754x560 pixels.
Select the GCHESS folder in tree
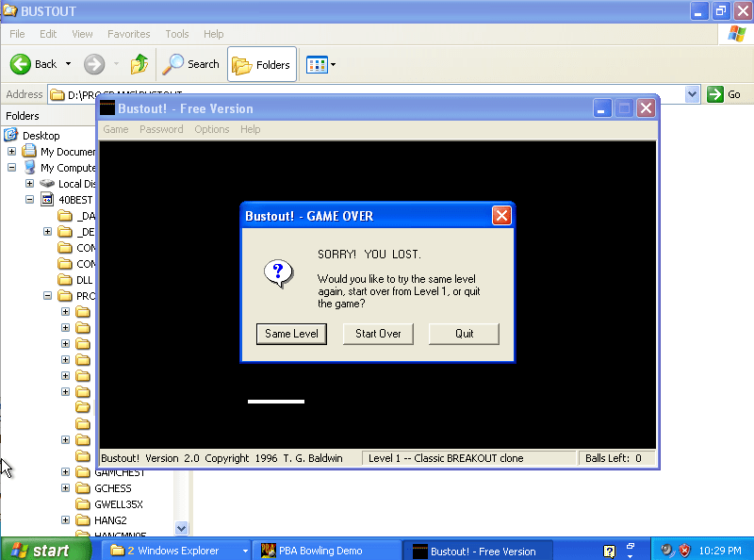point(113,488)
